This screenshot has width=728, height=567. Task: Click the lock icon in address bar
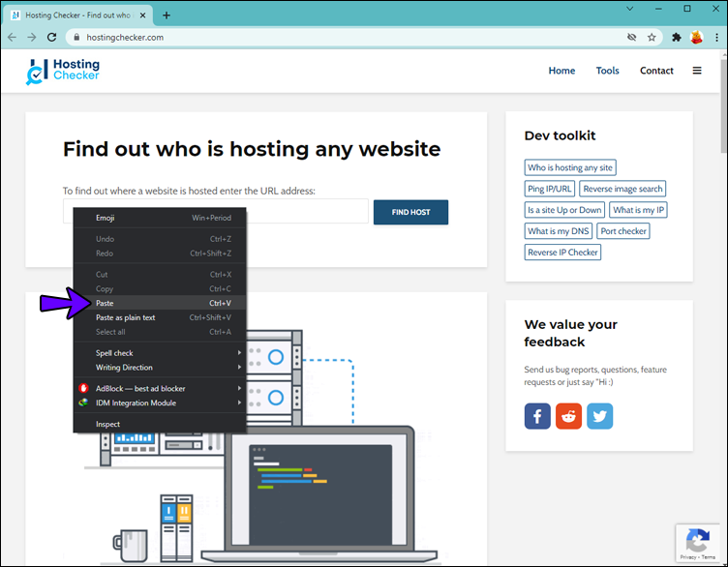point(76,37)
